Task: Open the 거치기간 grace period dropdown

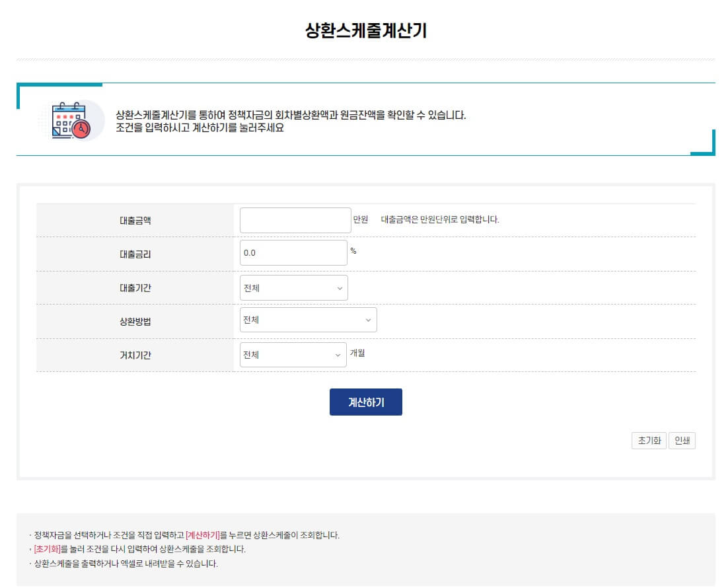Action: 293,355
